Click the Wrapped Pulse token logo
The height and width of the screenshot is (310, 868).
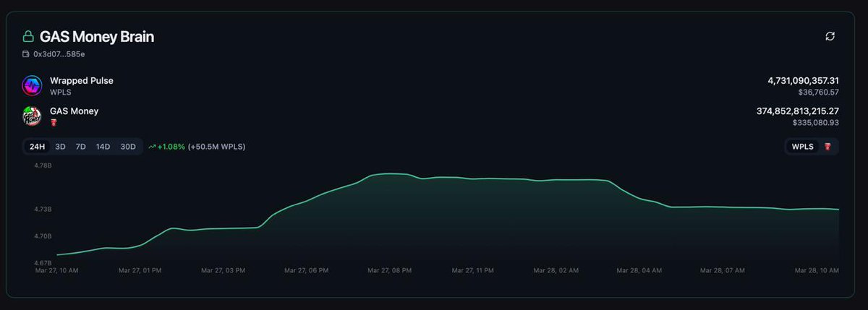point(32,86)
